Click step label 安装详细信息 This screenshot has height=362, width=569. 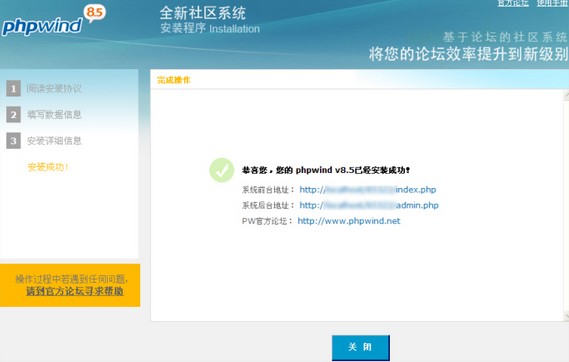point(54,141)
